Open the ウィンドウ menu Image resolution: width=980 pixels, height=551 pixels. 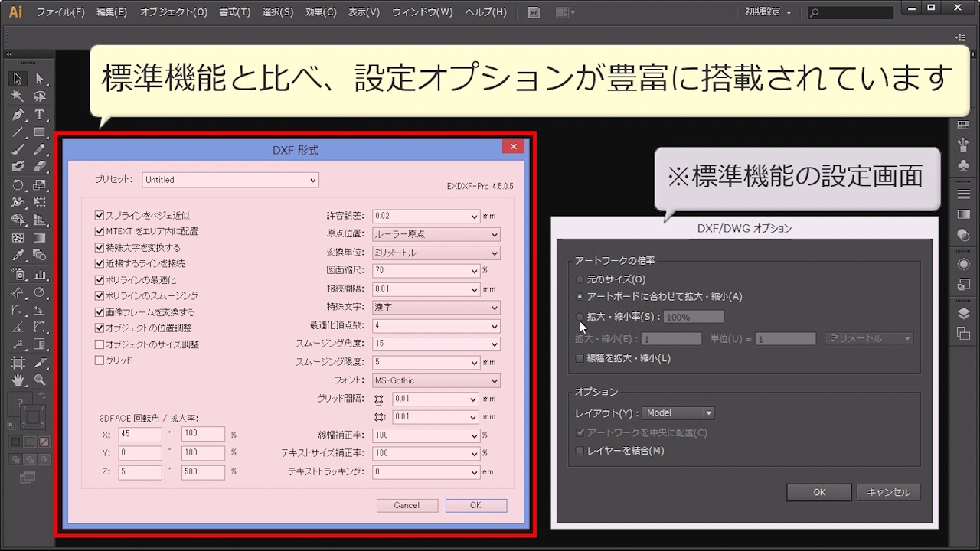tap(422, 12)
